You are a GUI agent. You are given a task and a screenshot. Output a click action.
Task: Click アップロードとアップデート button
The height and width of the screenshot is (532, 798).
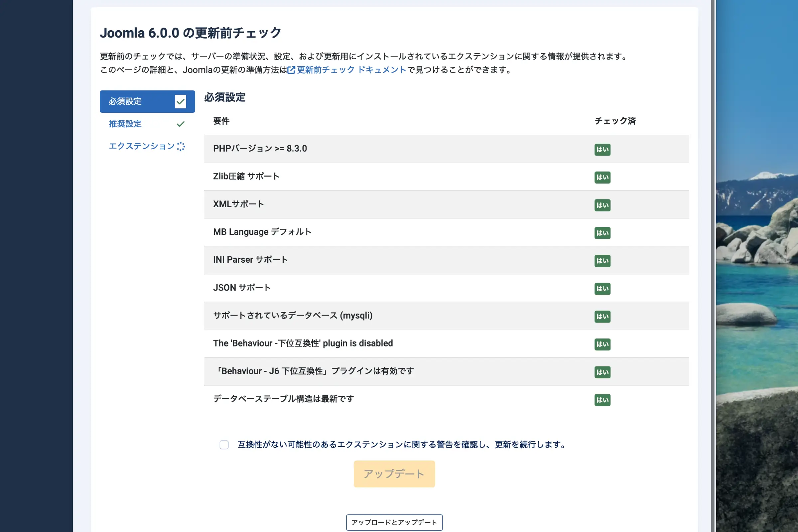pyautogui.click(x=394, y=522)
